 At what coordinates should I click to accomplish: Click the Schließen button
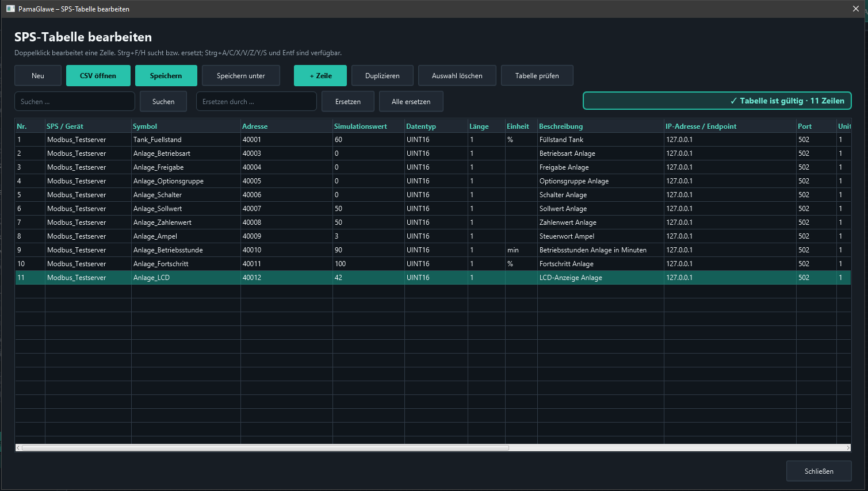pos(819,471)
